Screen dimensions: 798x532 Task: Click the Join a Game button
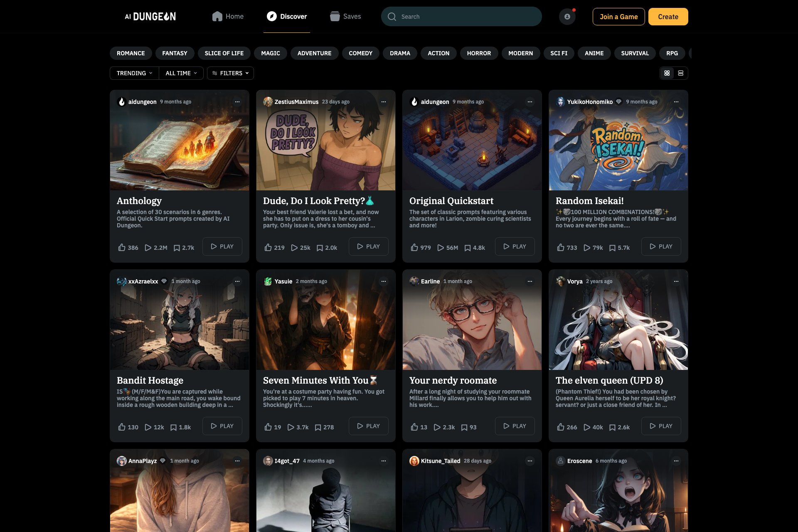[618, 17]
